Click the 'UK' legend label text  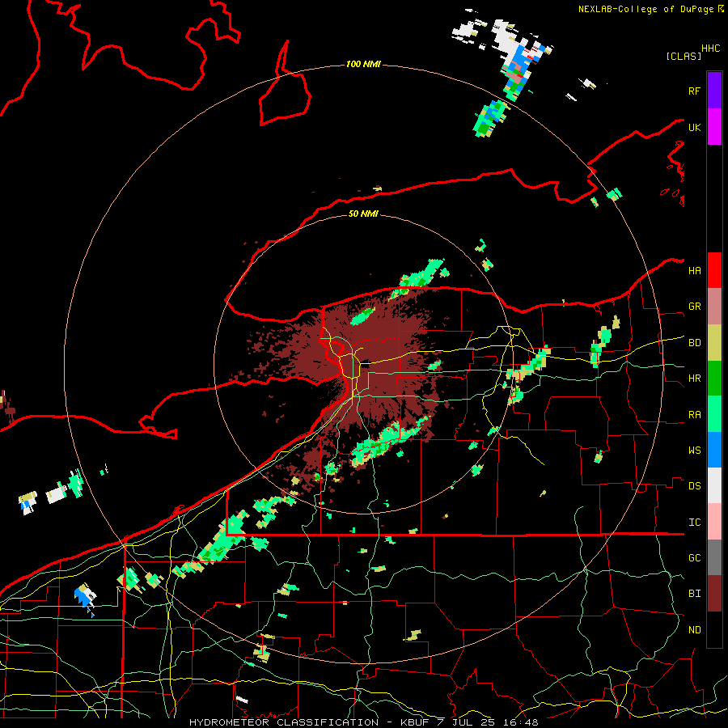(694, 127)
